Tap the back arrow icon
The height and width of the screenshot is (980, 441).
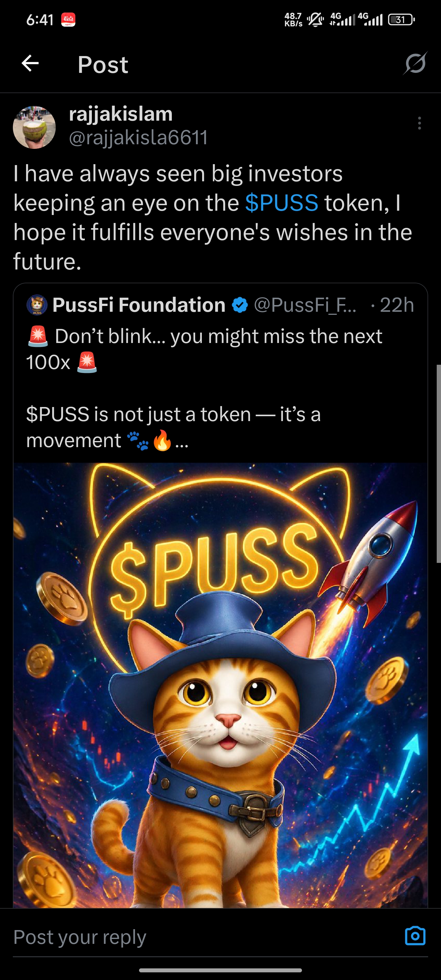(30, 63)
